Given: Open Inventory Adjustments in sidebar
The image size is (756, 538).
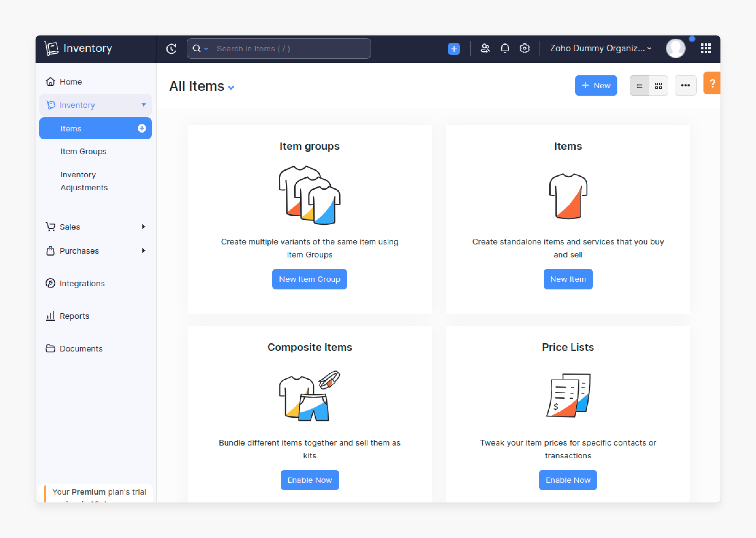Looking at the screenshot, I should pyautogui.click(x=84, y=181).
